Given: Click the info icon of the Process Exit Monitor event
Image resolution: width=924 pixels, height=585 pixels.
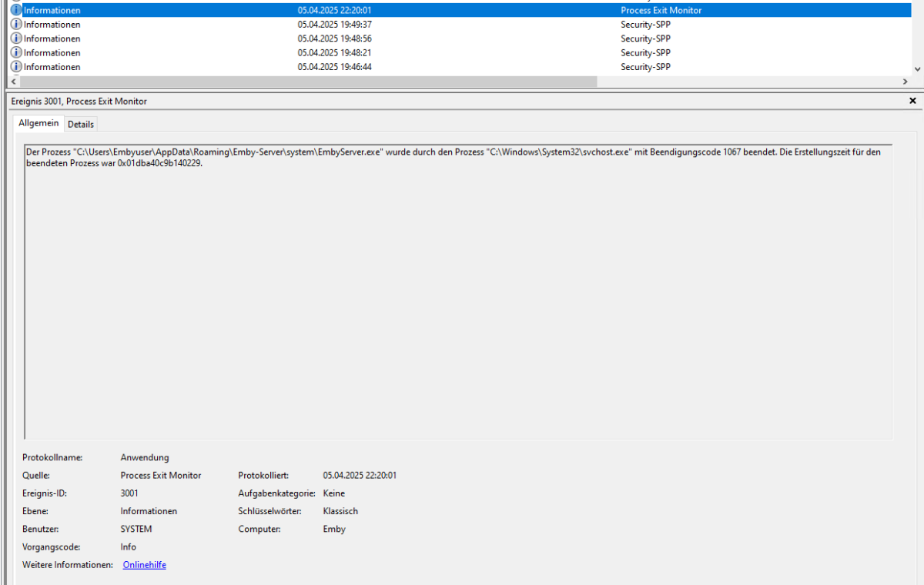Looking at the screenshot, I should tap(16, 11).
